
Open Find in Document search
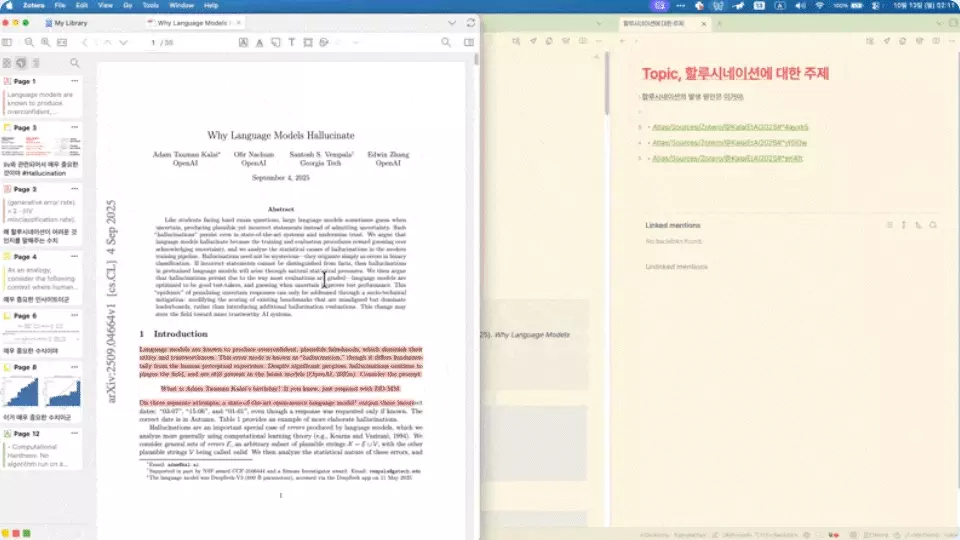point(446,42)
